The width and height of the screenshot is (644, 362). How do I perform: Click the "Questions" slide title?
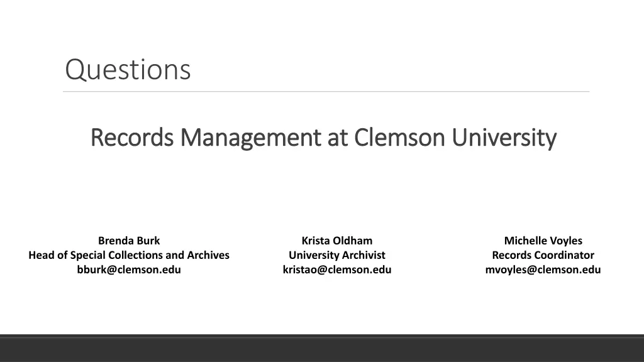tap(128, 69)
